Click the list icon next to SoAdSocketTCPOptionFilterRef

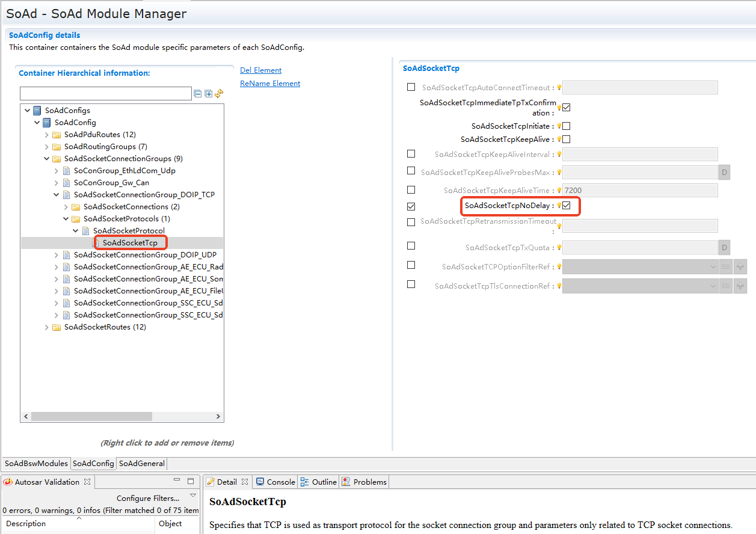pos(725,266)
